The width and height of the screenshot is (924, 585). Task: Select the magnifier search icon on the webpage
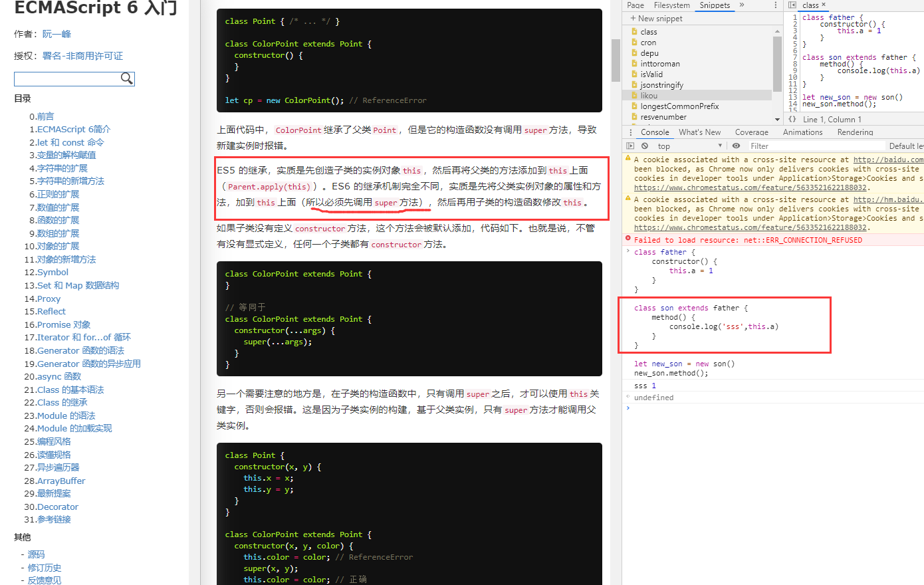pyautogui.click(x=127, y=78)
